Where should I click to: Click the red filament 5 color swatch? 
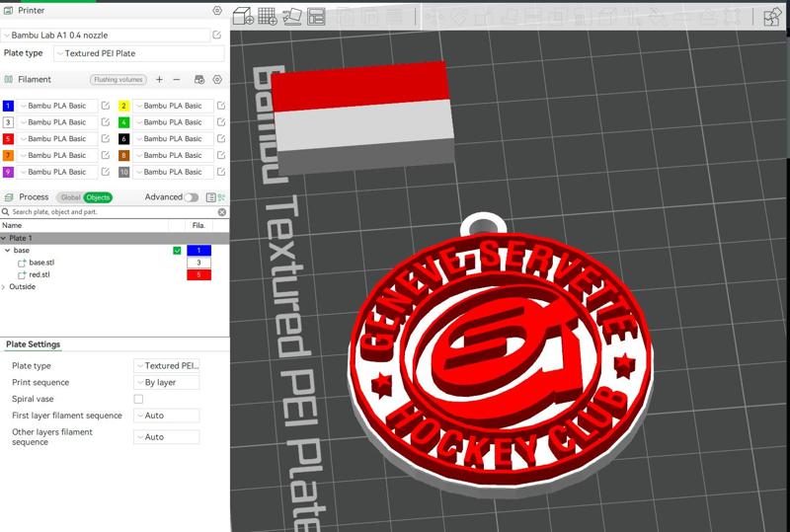pos(8,138)
